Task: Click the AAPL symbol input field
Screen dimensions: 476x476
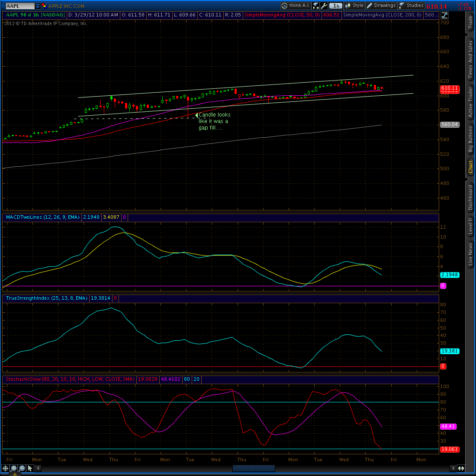Action: 20,6
